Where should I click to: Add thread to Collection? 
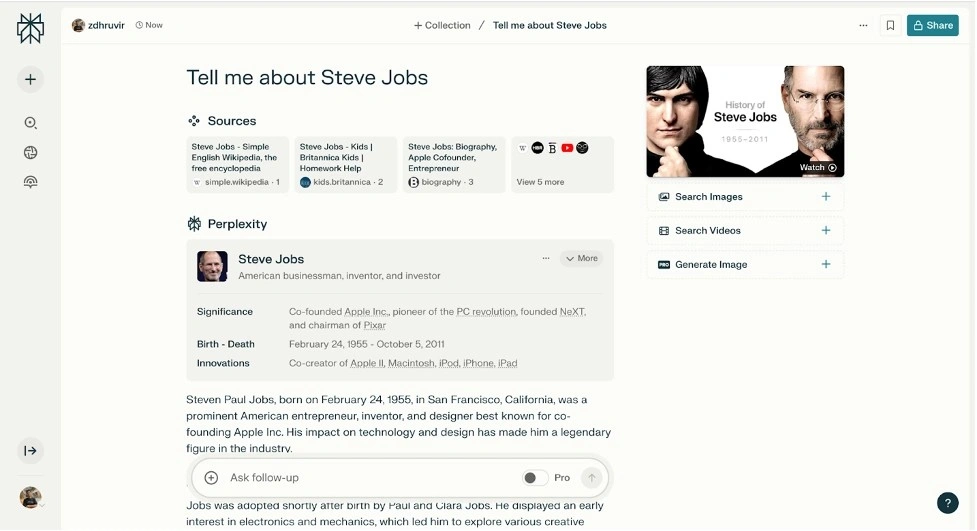click(442, 25)
